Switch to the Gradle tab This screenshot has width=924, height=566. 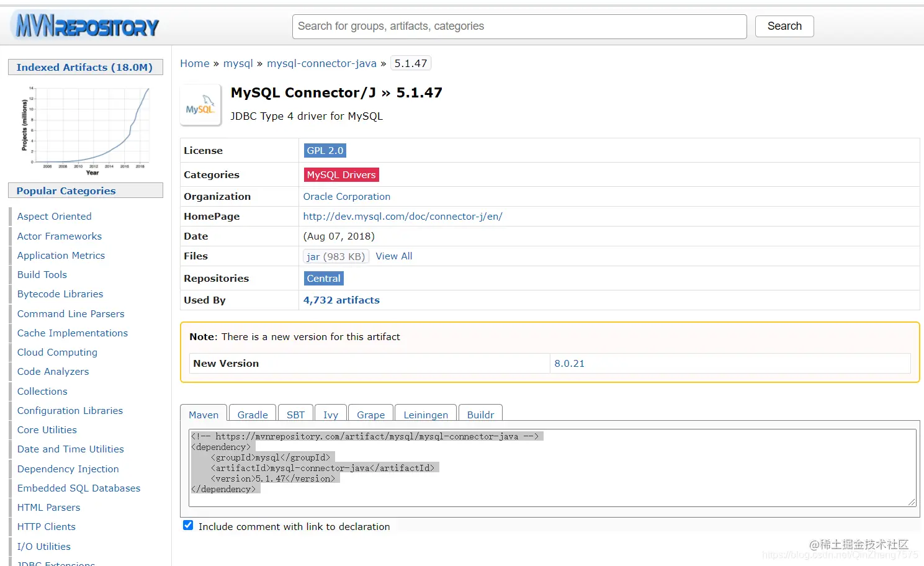point(253,414)
